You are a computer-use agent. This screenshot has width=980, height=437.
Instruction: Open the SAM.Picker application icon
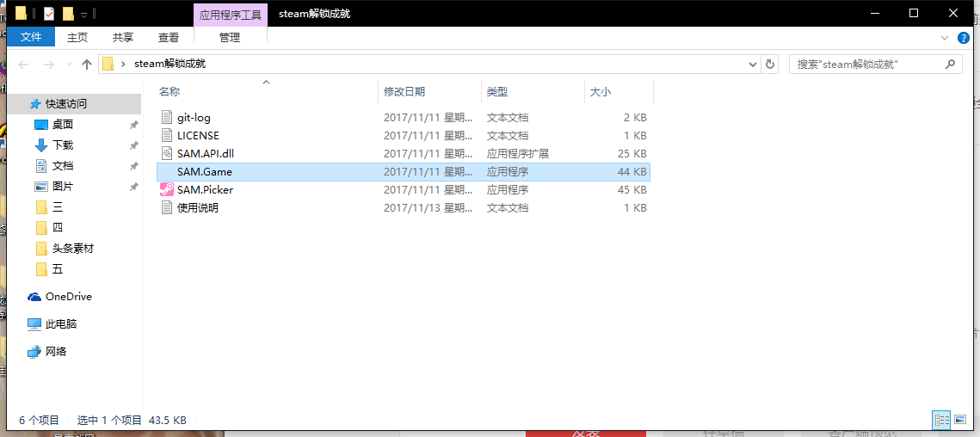[166, 189]
